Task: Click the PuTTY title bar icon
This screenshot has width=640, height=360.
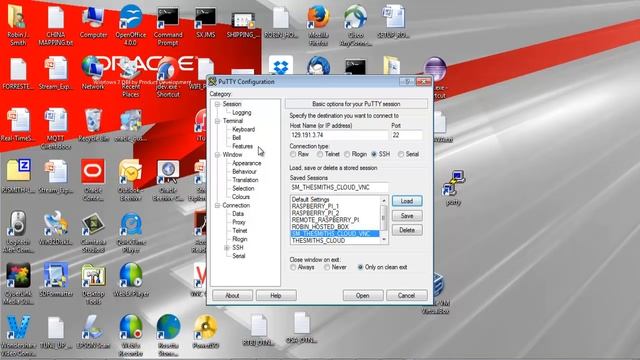Action: pyautogui.click(x=212, y=82)
